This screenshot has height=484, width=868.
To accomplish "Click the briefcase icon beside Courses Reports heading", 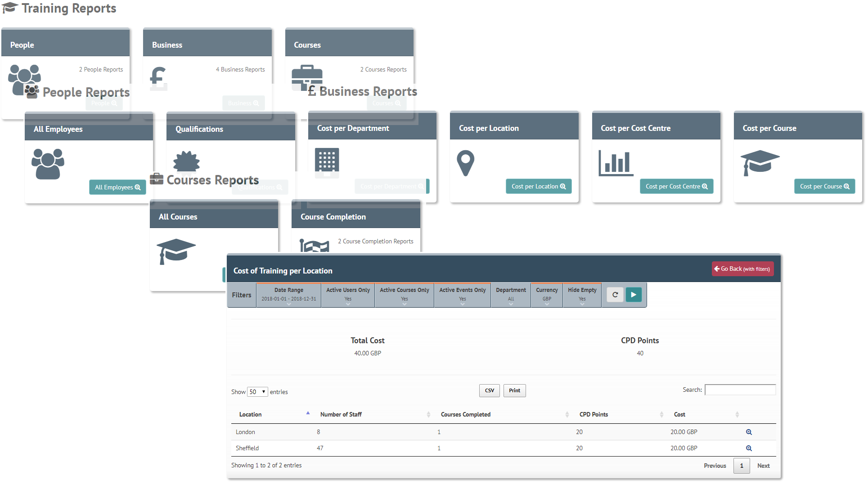I will [x=157, y=179].
